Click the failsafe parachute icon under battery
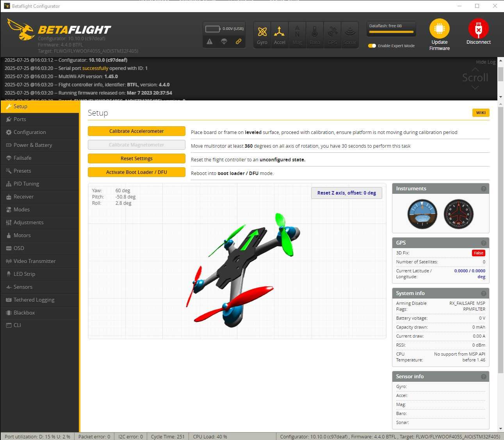Screen dimensions: 504x440 (224, 41)
